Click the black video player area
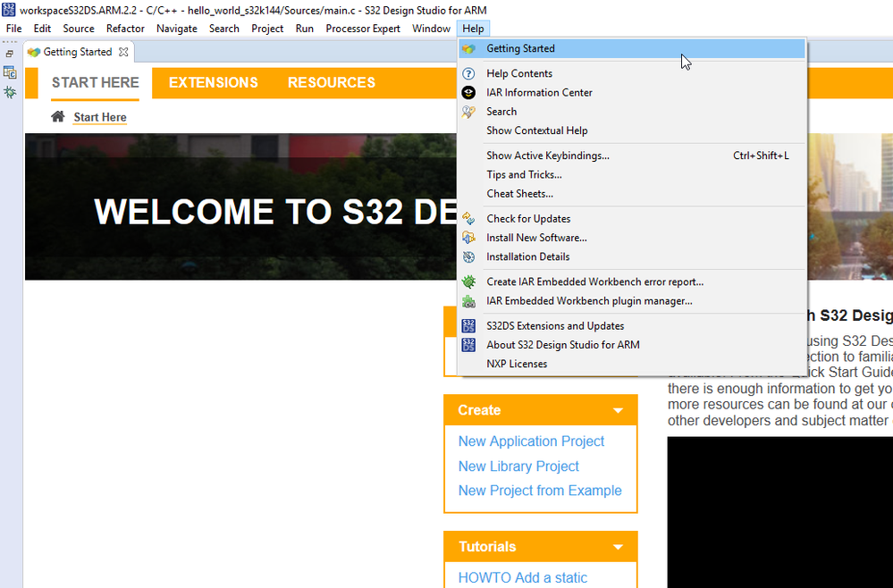This screenshot has height=588, width=893. pos(780,512)
